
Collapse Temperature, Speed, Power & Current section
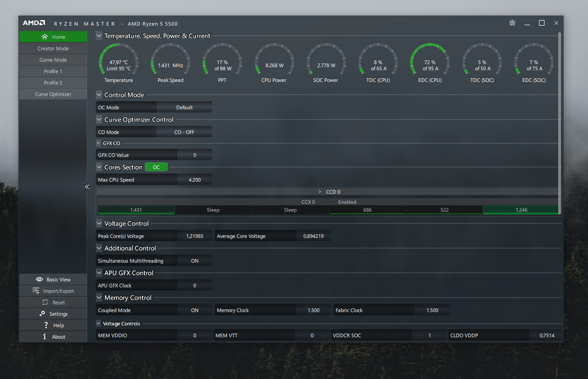pos(99,36)
